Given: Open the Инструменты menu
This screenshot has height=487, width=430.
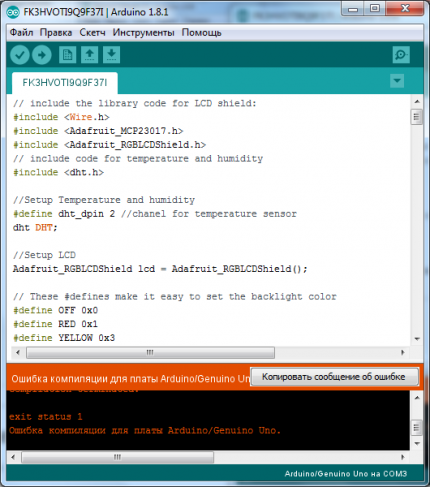Looking at the screenshot, I should [143, 33].
